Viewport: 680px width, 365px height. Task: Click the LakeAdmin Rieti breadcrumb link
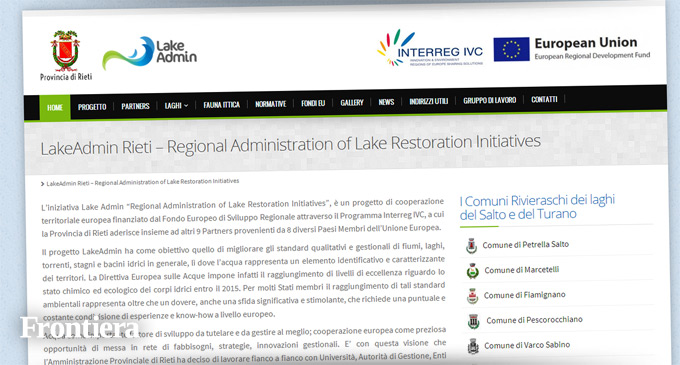tap(143, 182)
